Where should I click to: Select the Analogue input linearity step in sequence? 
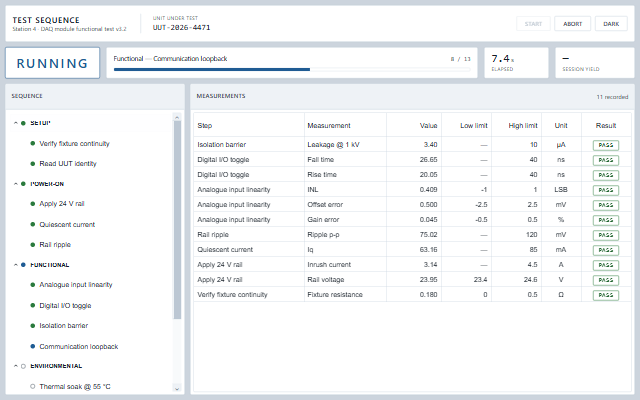tap(76, 285)
